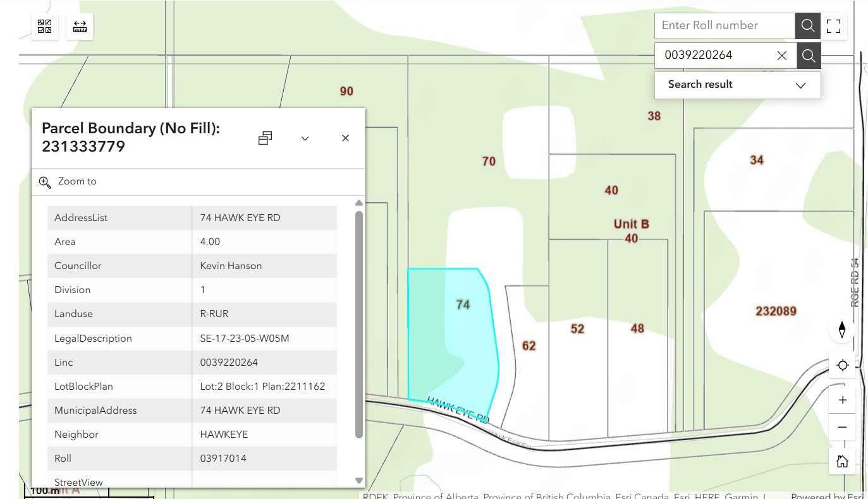Reset map orientation with compass

pos(842,330)
